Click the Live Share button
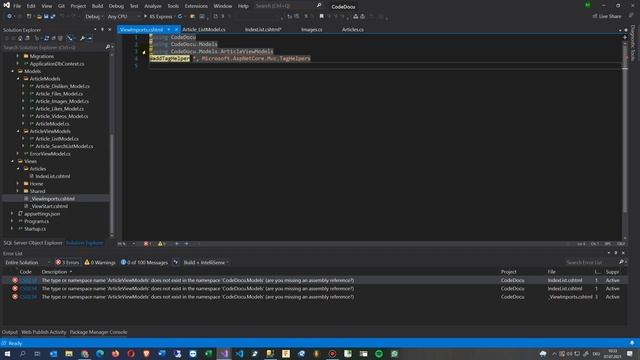The height and width of the screenshot is (360, 640). click(x=607, y=16)
